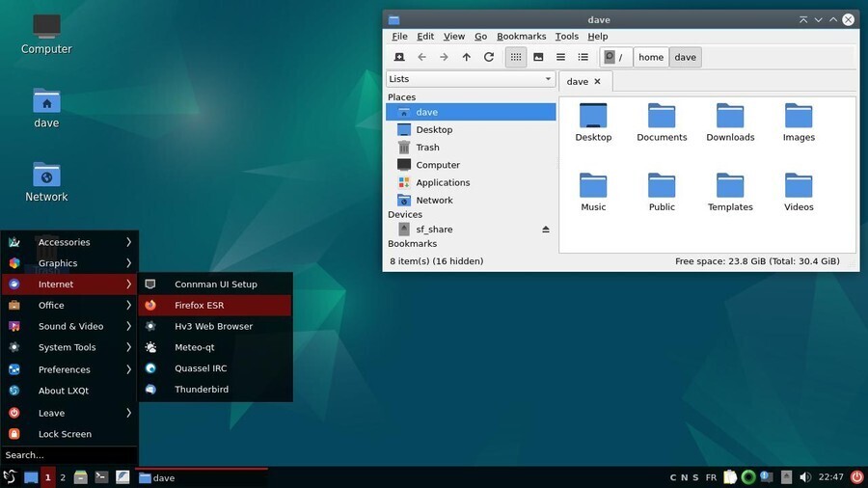Select Desktop in the Places list
The height and width of the screenshot is (488, 868).
pos(471,129)
